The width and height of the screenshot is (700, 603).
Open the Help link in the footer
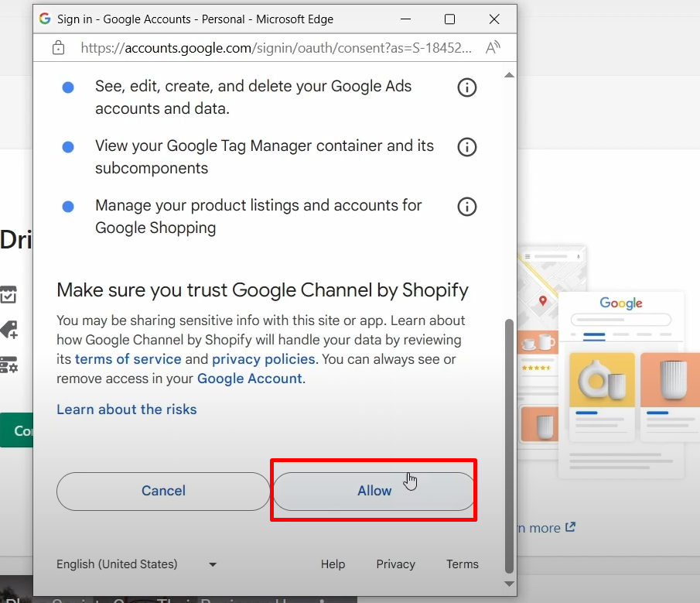[333, 564]
